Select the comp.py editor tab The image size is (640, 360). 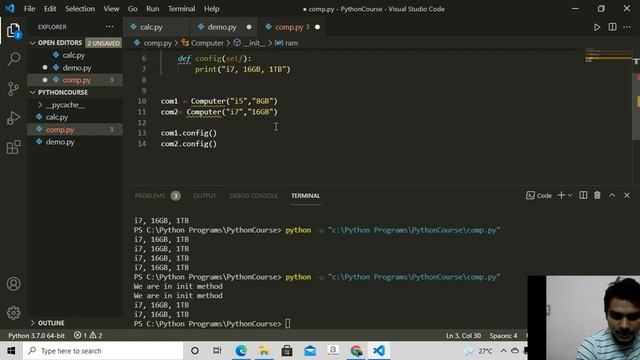click(x=291, y=27)
